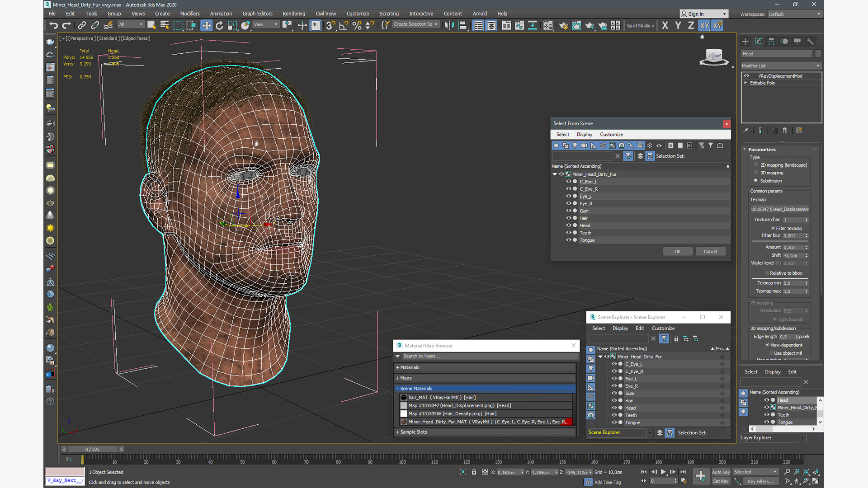Screen dimensions: 868x488
Task: Select the Subdivision radio option
Action: pyautogui.click(x=755, y=181)
